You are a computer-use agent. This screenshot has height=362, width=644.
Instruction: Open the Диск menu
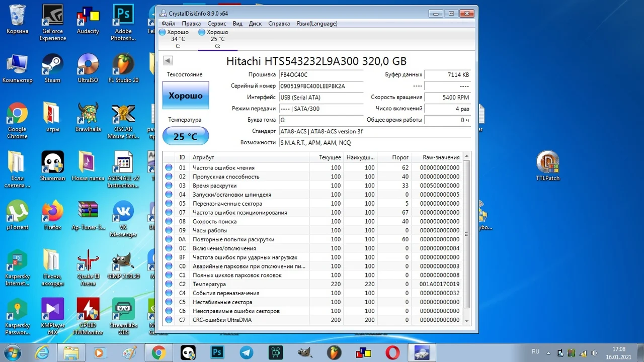pos(255,24)
